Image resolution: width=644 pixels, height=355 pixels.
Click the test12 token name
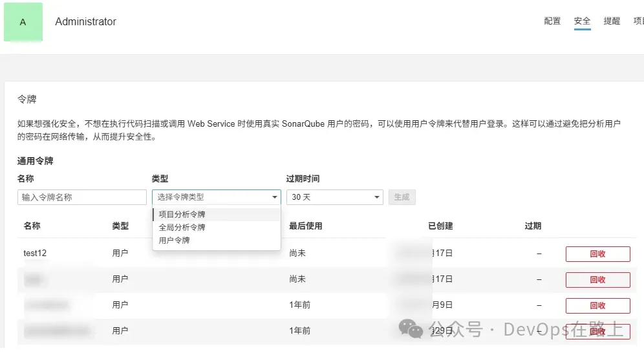[x=35, y=253]
